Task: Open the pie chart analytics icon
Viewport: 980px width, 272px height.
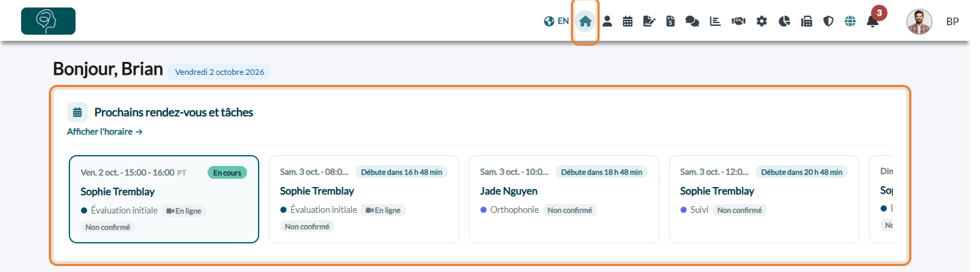Action: [x=784, y=21]
